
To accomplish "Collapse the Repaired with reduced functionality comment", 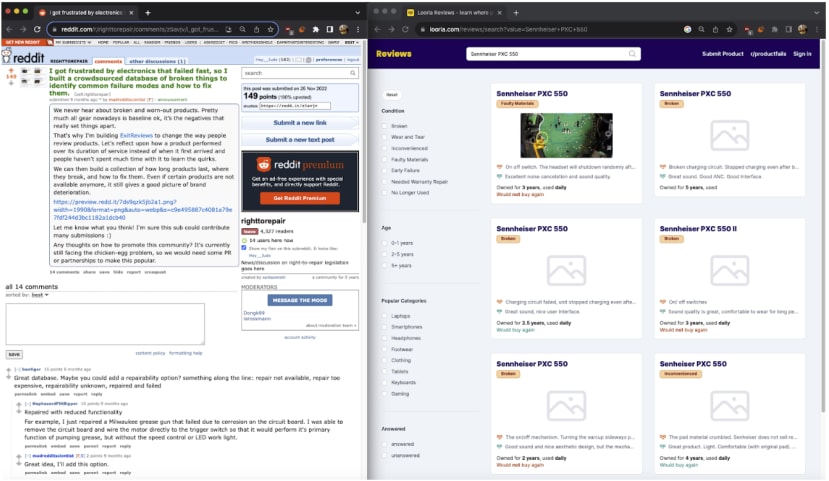I will (x=27, y=403).
